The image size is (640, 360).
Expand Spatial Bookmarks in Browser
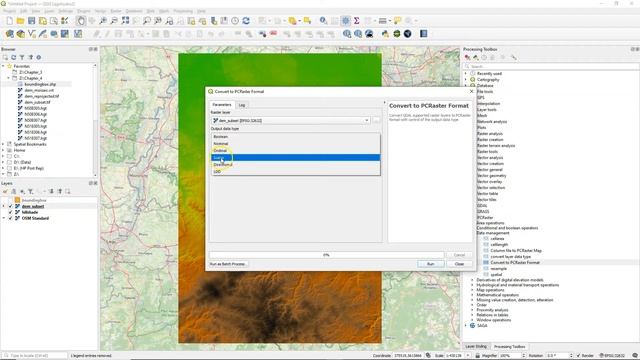click(3, 144)
